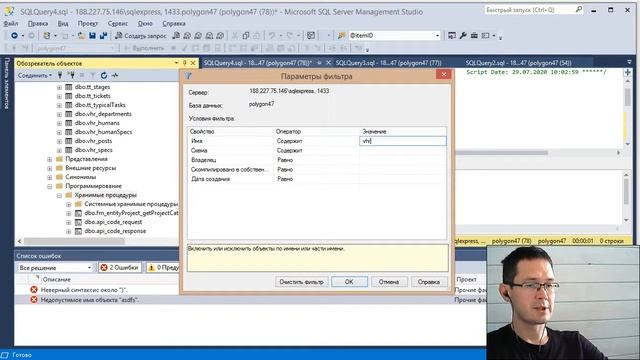Switch to the SQLQuery3.sql tab
640x360 pixels.
point(388,63)
